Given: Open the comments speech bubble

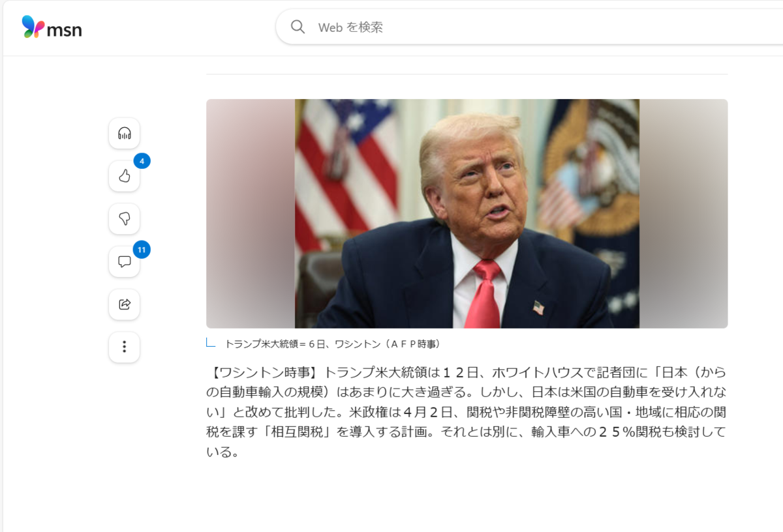Looking at the screenshot, I should point(124,261).
